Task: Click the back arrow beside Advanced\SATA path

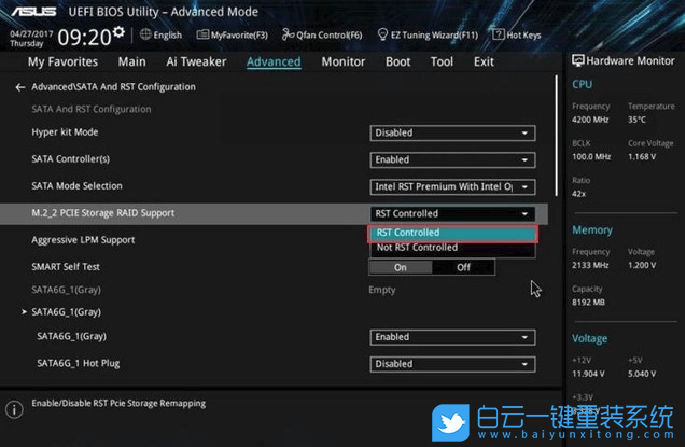Action: click(20, 87)
